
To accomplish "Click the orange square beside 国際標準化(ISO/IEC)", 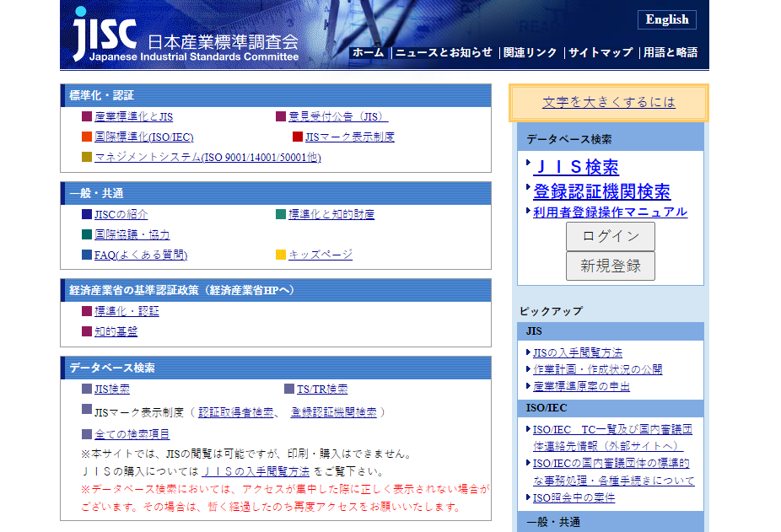I will pos(87,137).
